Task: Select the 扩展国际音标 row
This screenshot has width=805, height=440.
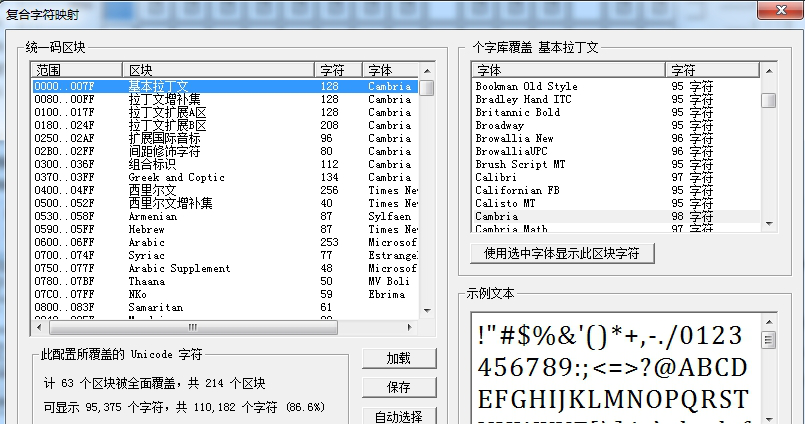Action: click(225, 138)
